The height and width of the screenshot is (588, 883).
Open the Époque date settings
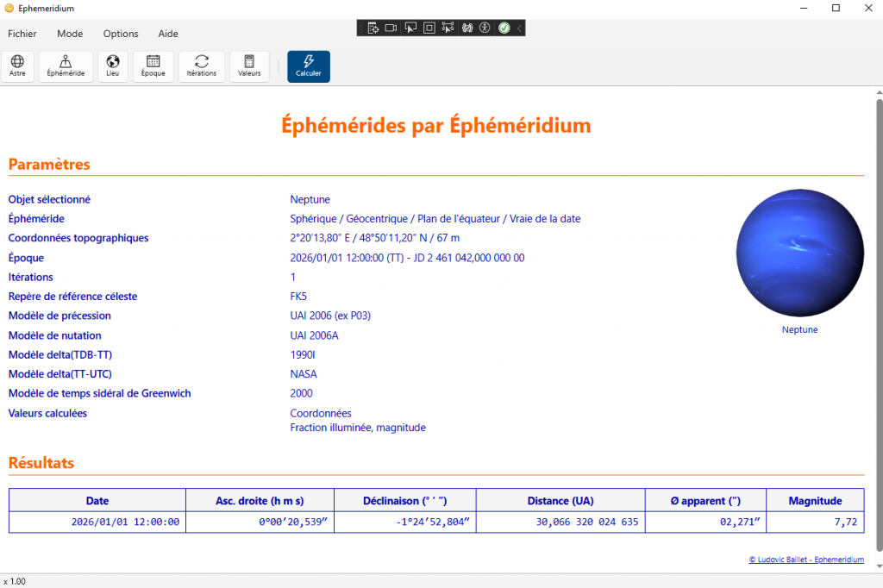coord(153,66)
